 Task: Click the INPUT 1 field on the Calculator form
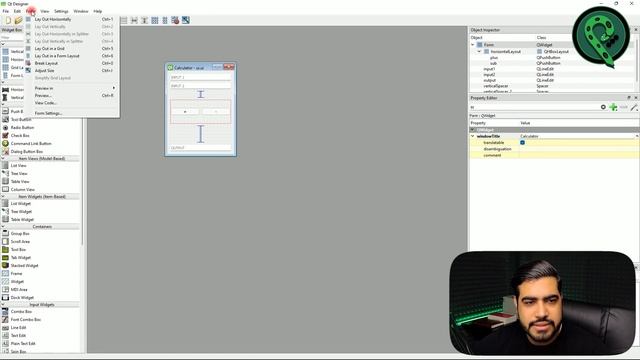pos(200,77)
